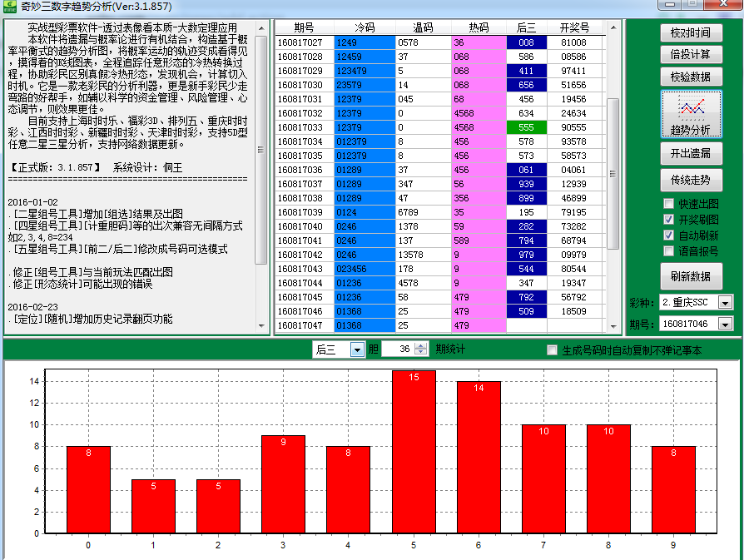This screenshot has width=744, height=560.
Task: Enable the 语音报号 checkbox
Action: point(668,250)
